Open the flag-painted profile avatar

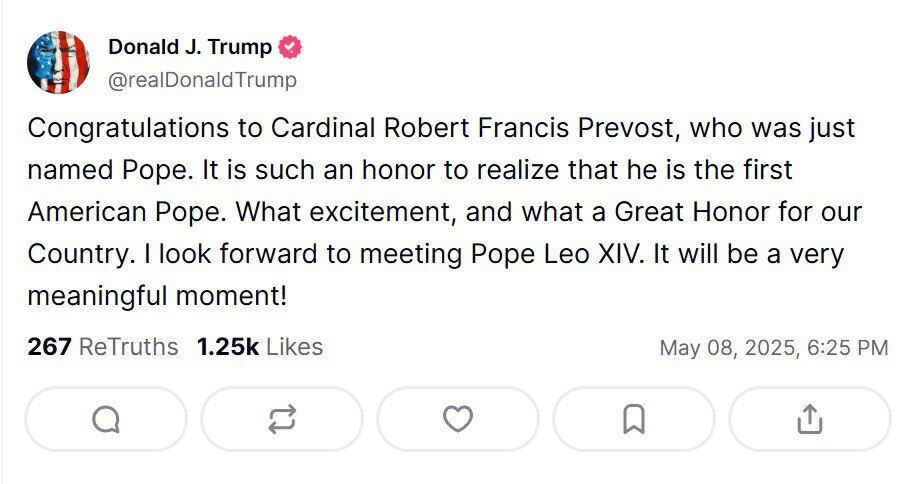(x=58, y=62)
